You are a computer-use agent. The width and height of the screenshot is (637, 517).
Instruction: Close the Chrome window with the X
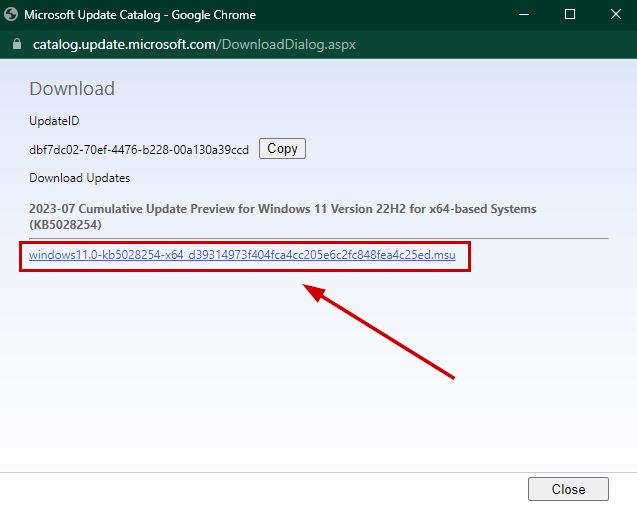615,15
